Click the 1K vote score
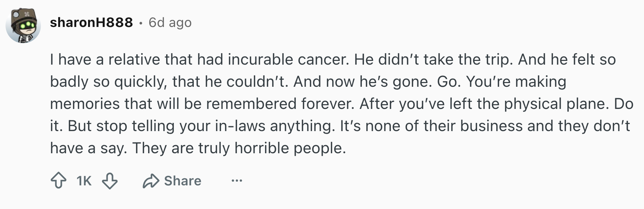The width and height of the screenshot is (644, 209). pos(84,181)
